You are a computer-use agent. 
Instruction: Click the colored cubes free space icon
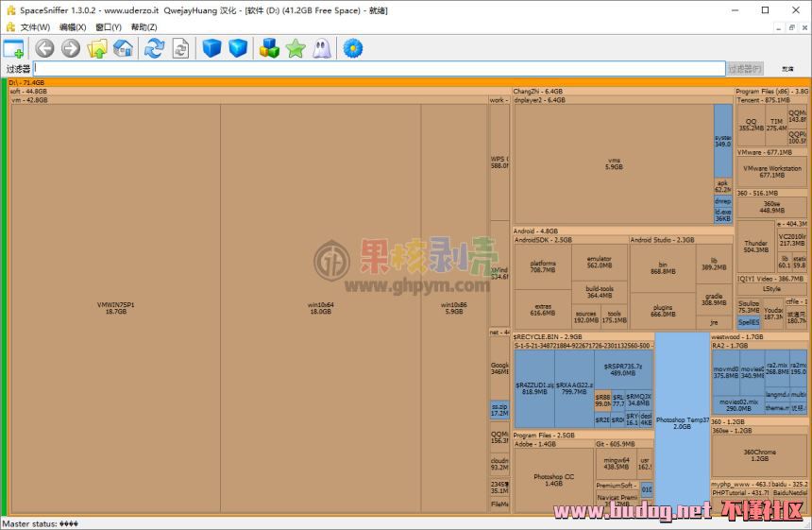(269, 49)
